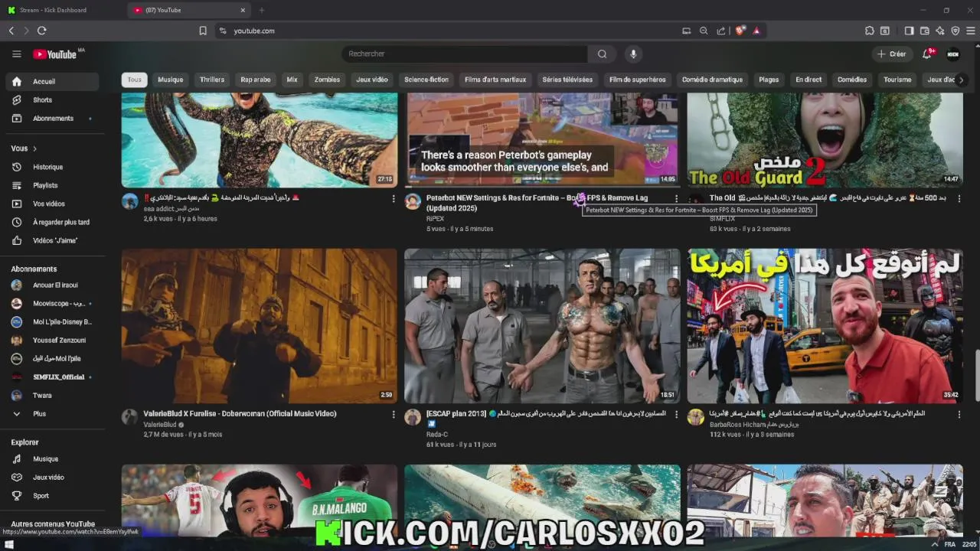
Task: Open the Brave VPN shield icon
Action: pyautogui.click(x=955, y=31)
